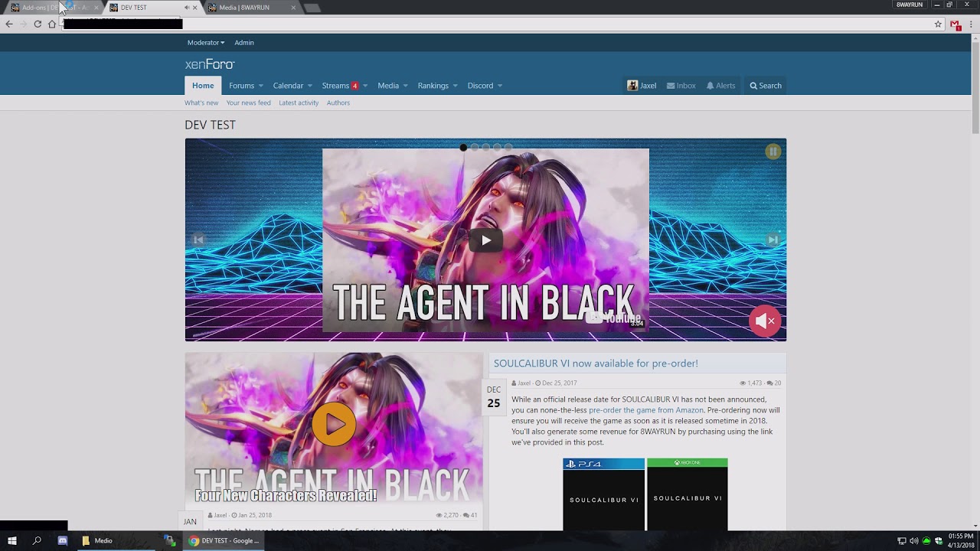Open Your news feed link
The image size is (980, 551).
(249, 103)
